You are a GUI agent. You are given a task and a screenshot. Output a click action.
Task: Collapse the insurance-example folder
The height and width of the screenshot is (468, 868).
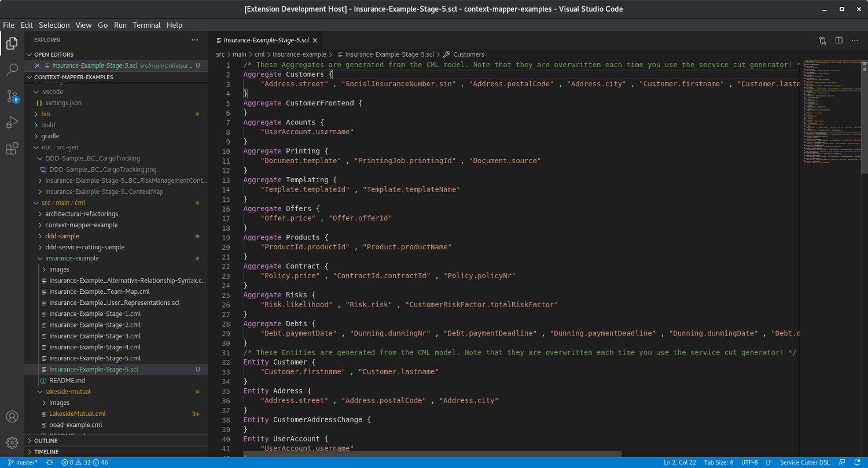point(72,258)
